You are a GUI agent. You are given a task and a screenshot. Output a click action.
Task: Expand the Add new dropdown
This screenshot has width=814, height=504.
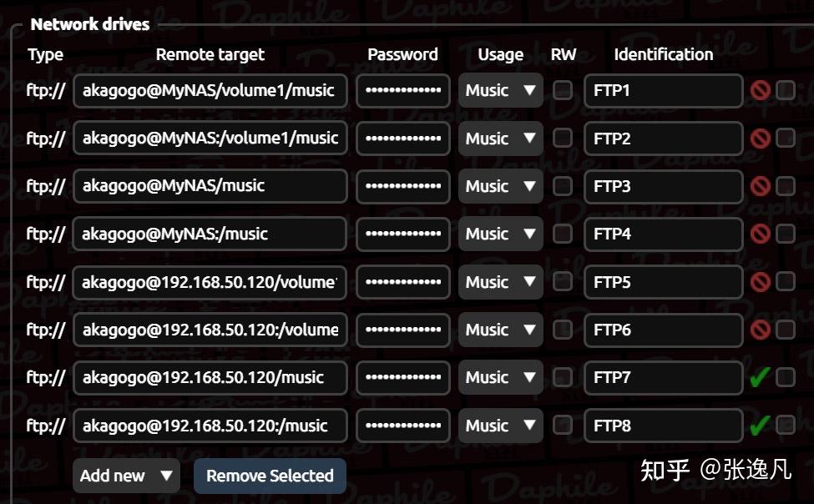coord(126,476)
